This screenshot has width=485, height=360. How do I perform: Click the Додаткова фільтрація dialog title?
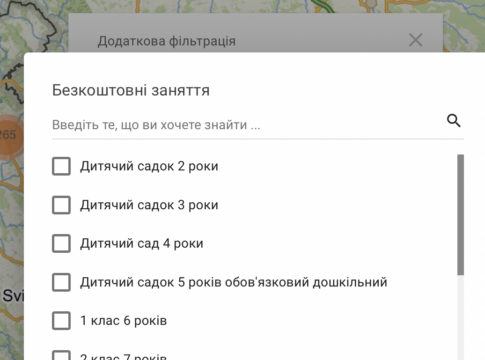coord(167,41)
